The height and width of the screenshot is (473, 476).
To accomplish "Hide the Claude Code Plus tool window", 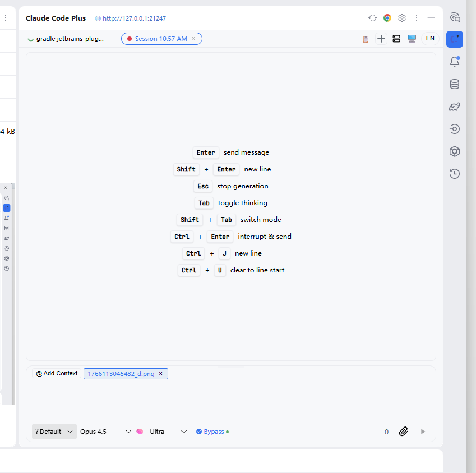I will [x=431, y=18].
